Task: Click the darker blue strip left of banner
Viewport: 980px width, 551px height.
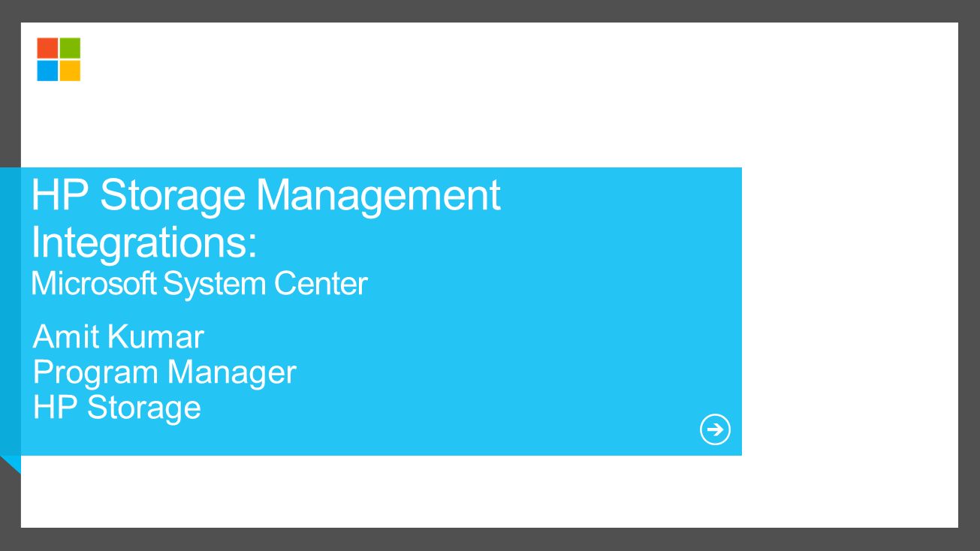Action: (x=11, y=311)
